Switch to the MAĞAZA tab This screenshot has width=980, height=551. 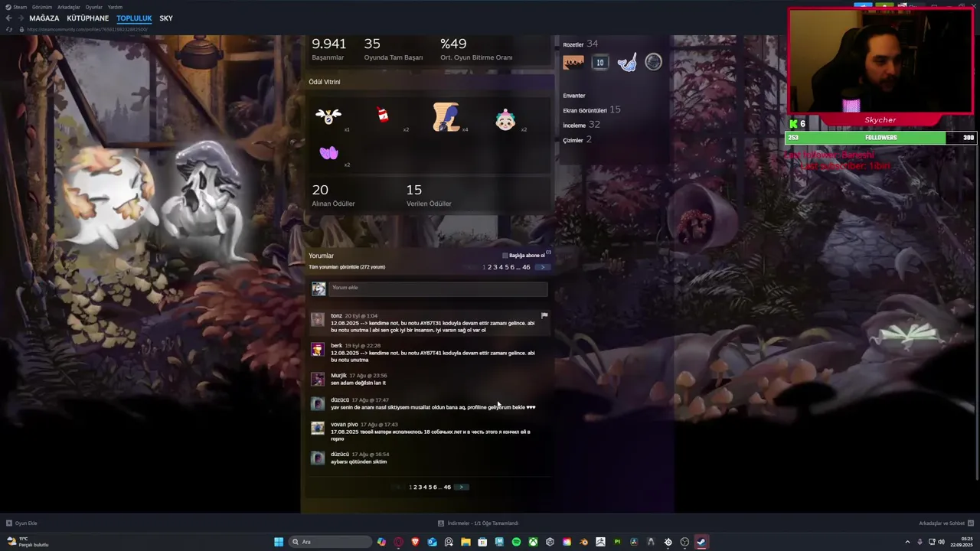[x=44, y=18]
